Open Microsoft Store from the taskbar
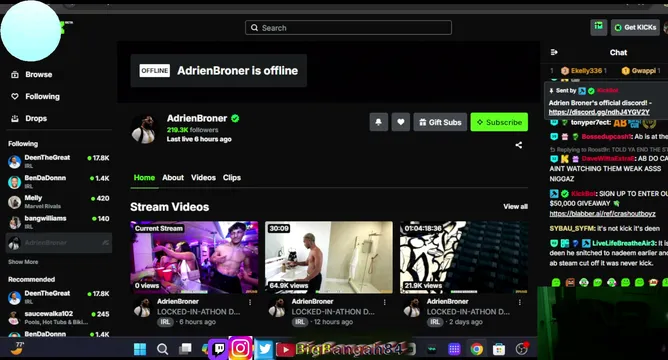 tap(499, 349)
